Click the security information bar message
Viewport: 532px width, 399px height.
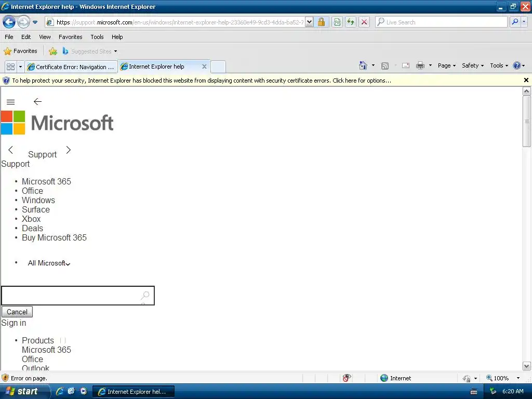click(202, 81)
